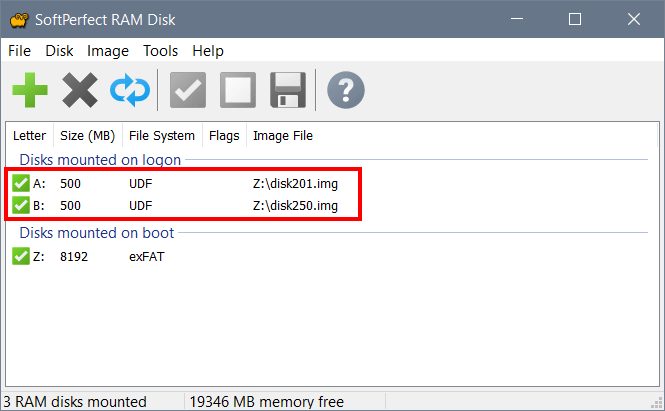The height and width of the screenshot is (411, 665).
Task: Collapse the 'Disks mounted on boot' group
Action: click(97, 233)
